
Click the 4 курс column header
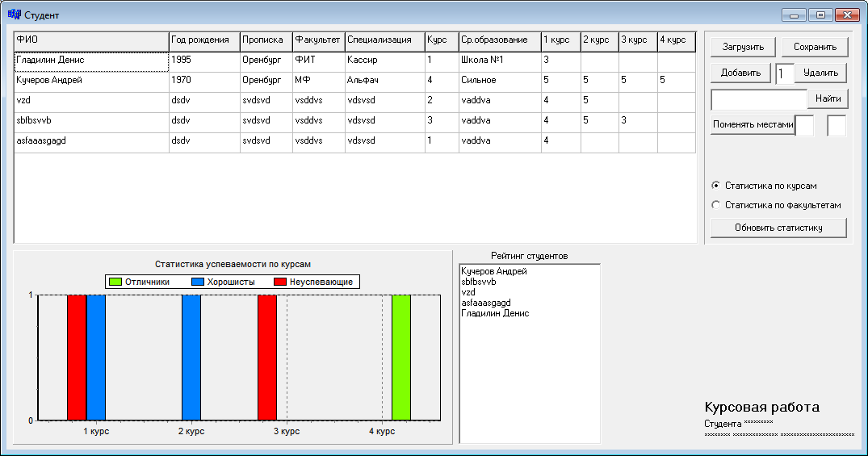(x=677, y=41)
